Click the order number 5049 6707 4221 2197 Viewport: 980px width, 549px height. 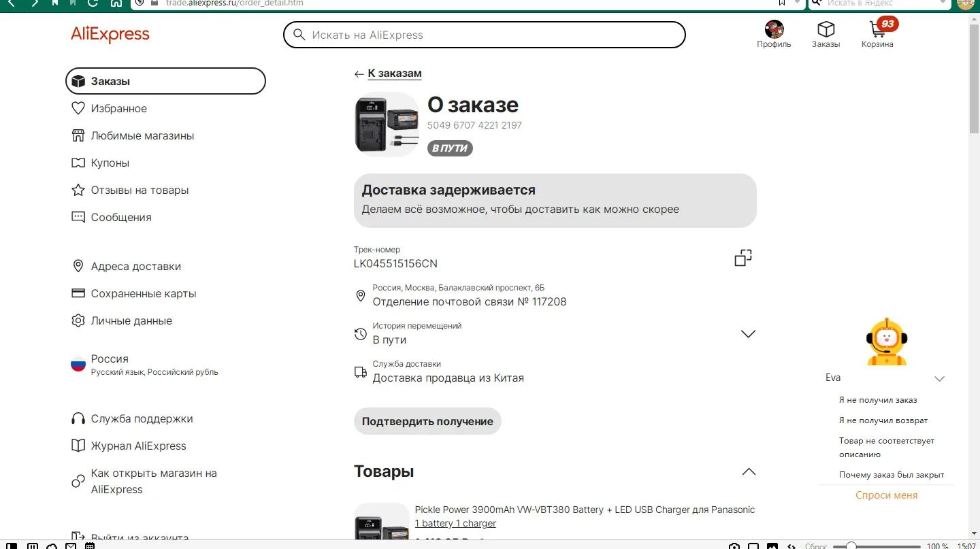[x=474, y=125]
